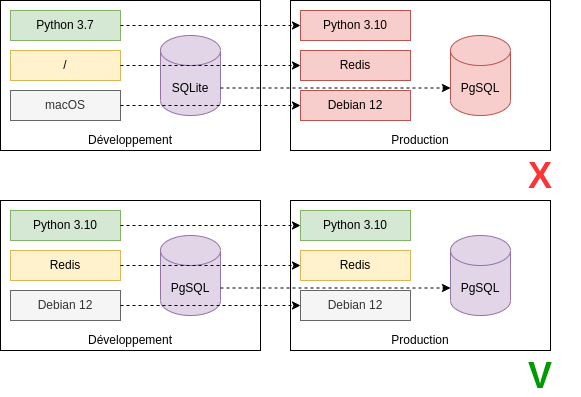Screen dimensions: 581x397
Task: Click the arrowhead pointing to red Python 3.10
Action: click(x=296, y=26)
